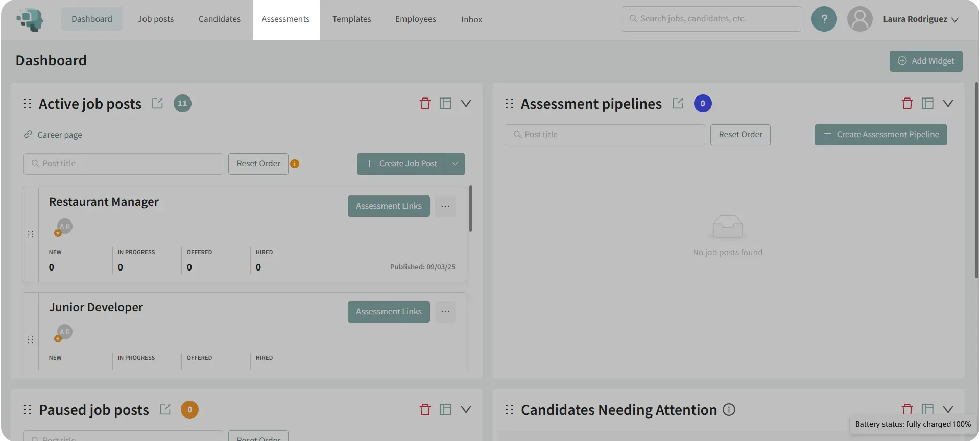Screen dimensions: 980x441
Task: Open Create Job Post dropdown arrow
Action: click(455, 164)
